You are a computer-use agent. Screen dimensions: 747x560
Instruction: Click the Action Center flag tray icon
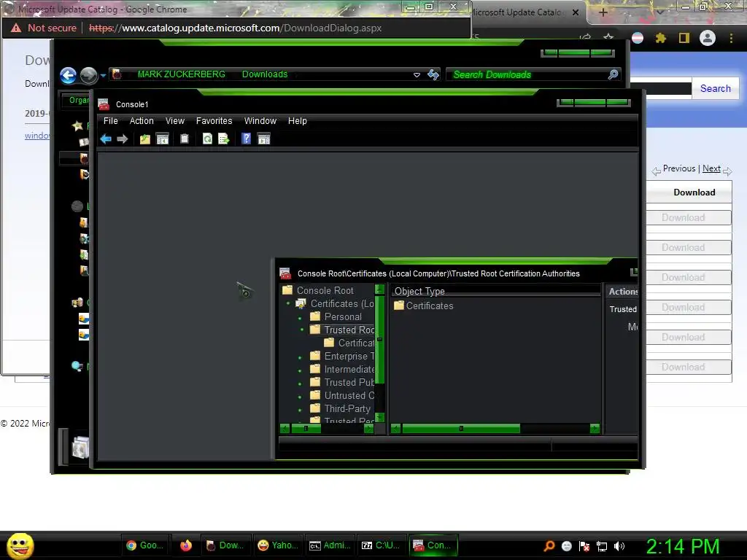584,546
